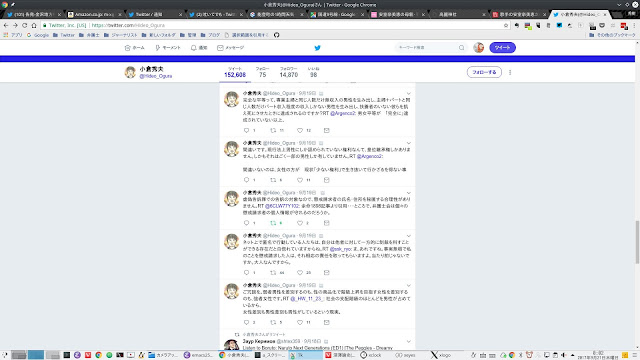Open the Google bookmark in the bookmarks bar

click(38, 35)
